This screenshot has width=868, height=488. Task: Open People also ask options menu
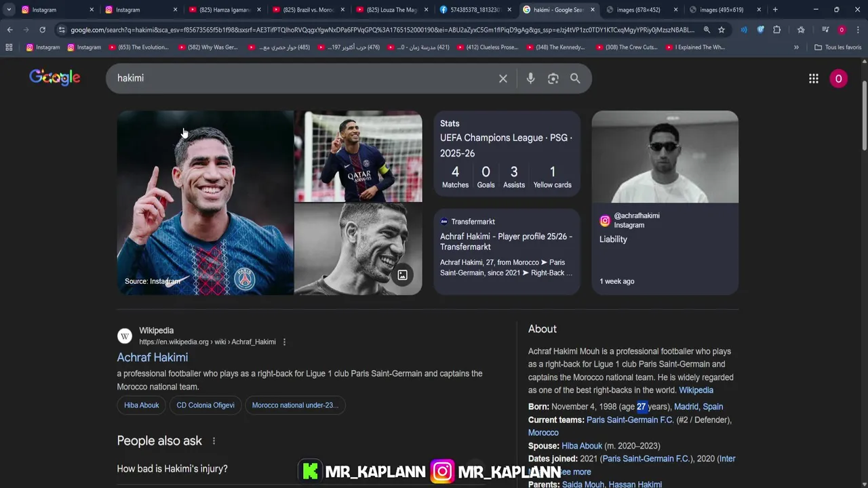(214, 441)
